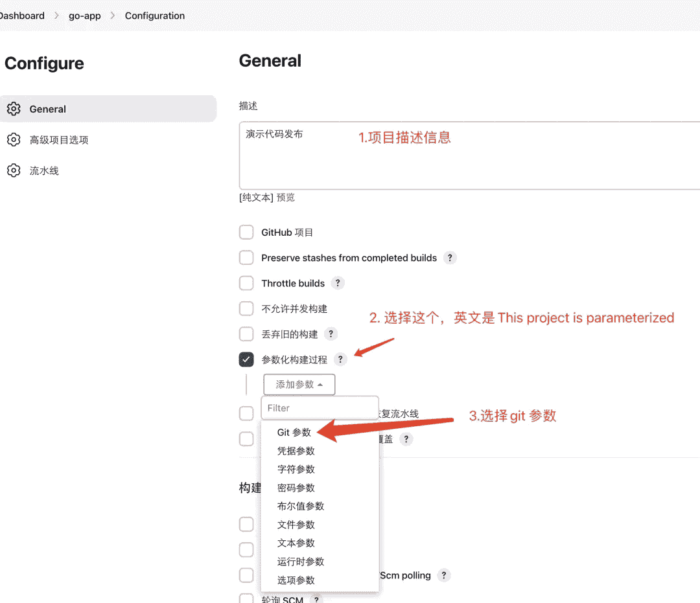Open help for Preserve stashes option
Image resolution: width=700 pixels, height=603 pixels.
coord(450,258)
